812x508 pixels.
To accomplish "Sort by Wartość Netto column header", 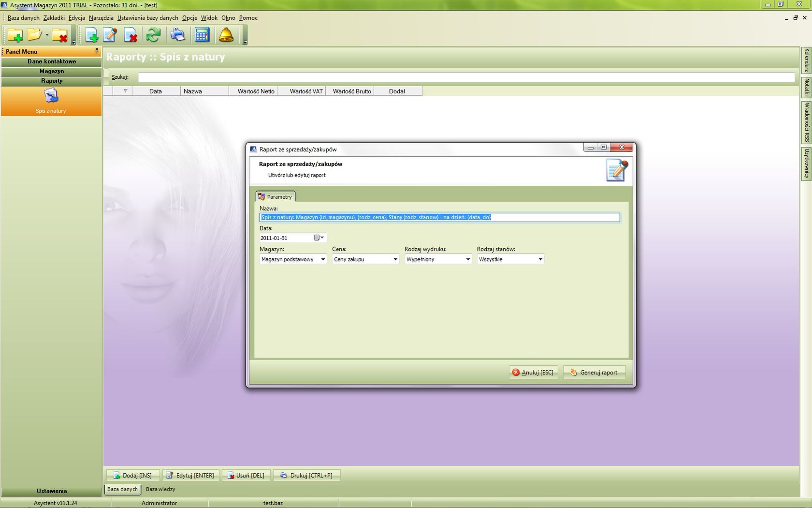I will 253,91.
